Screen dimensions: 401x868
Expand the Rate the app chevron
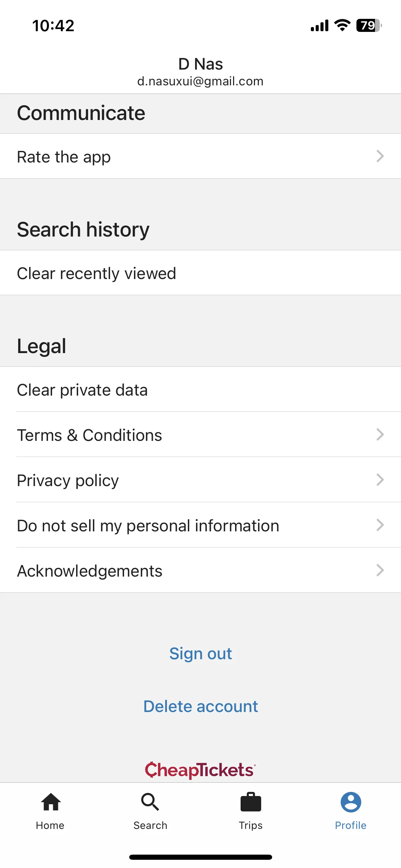tap(380, 156)
